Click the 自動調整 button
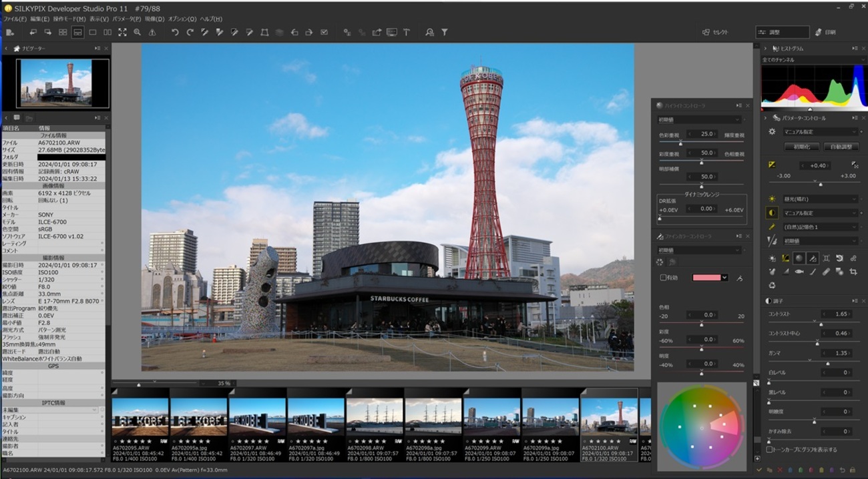Screen dimensions: 868x479 pyautogui.click(x=841, y=147)
